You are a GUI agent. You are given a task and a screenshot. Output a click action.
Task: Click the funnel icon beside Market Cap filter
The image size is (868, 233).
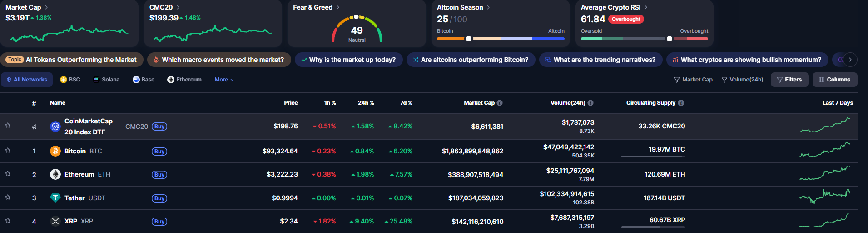click(677, 80)
